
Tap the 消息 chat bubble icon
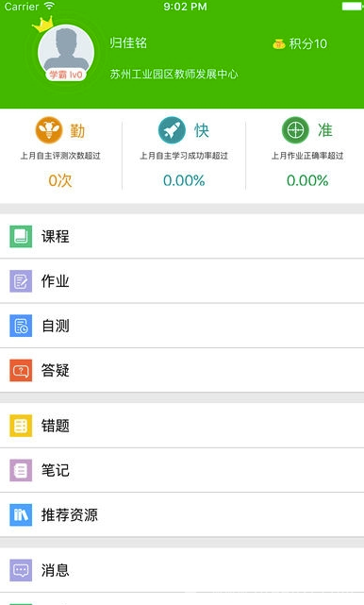tap(21, 570)
